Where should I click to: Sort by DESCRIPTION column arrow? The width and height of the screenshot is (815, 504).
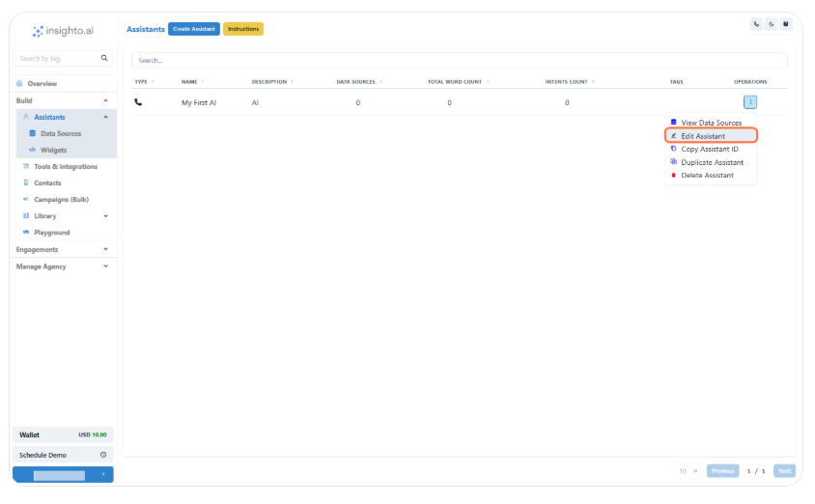point(293,81)
